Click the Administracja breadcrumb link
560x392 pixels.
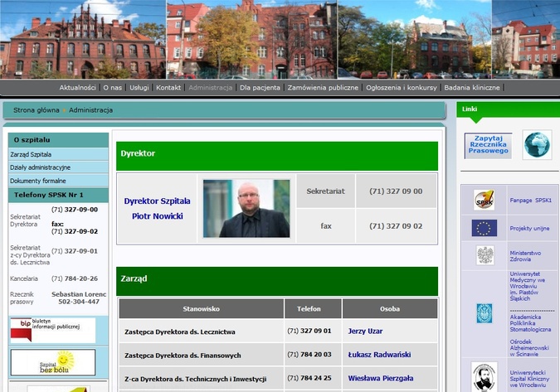90,110
